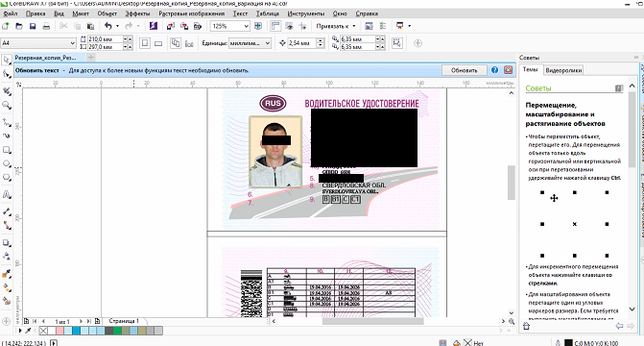Select the Zoom tool in the toolbox
Viewport: 644px width, 346px height.
point(6,106)
